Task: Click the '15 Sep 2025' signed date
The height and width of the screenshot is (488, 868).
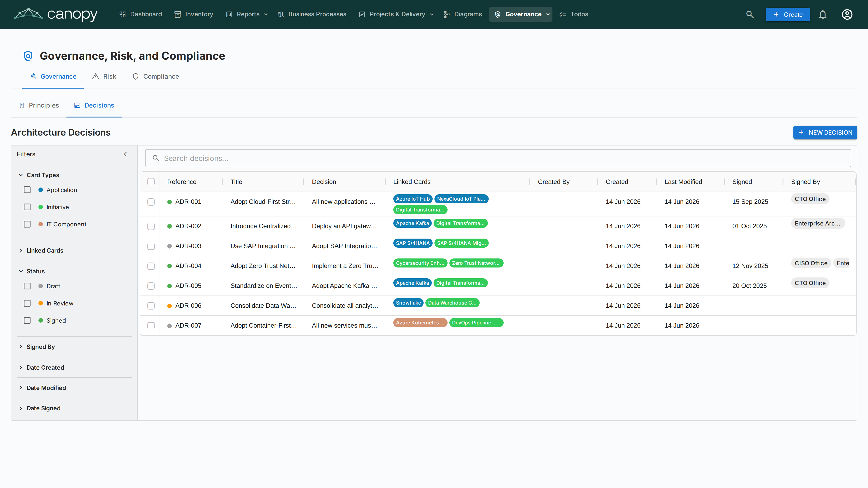Action: click(750, 202)
